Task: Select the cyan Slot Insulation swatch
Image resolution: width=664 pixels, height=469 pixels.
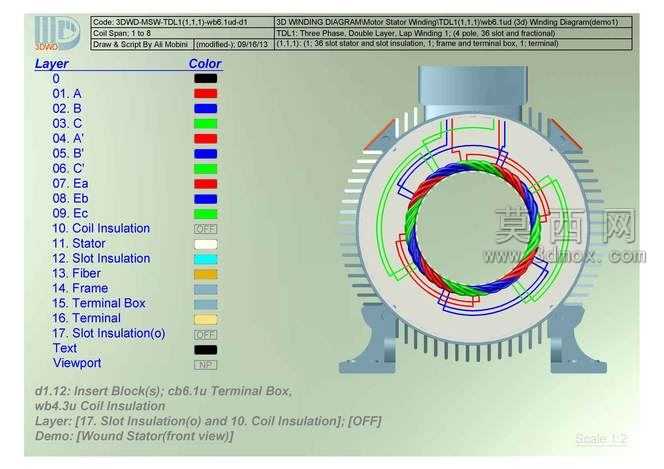Action: (205, 259)
